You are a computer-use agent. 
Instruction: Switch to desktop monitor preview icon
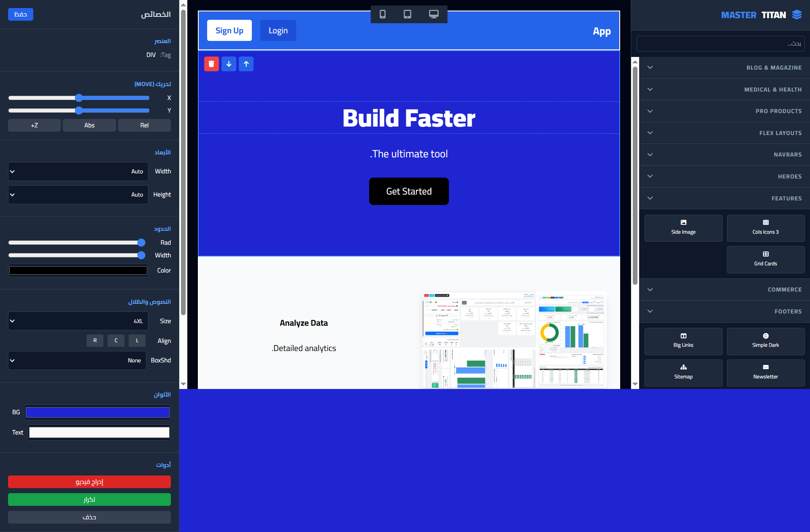434,14
